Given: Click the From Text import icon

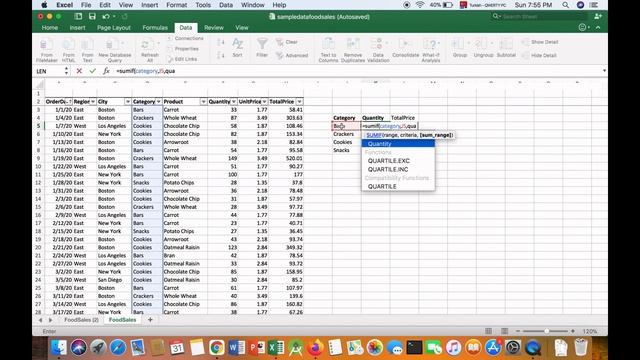Looking at the screenshot, I should pos(87,44).
